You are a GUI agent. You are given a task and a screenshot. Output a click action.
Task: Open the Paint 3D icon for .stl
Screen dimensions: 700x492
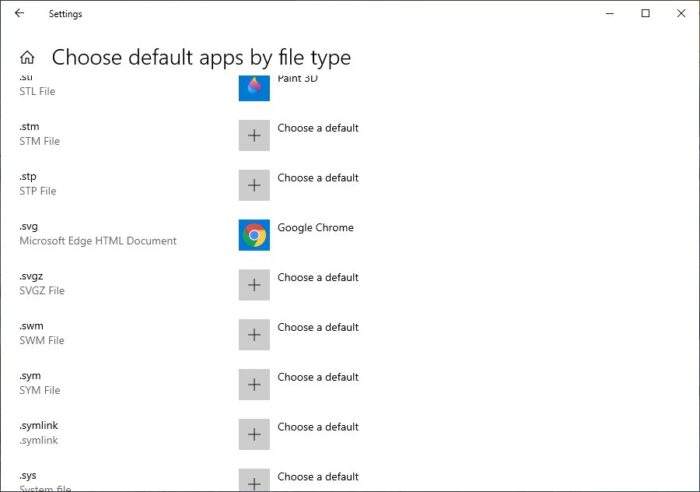tap(254, 88)
